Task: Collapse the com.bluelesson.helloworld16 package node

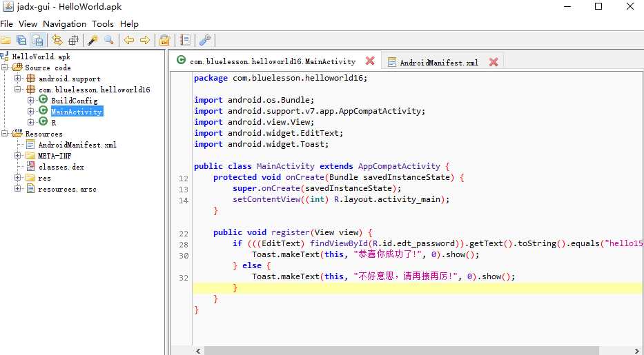Action: 18,90
